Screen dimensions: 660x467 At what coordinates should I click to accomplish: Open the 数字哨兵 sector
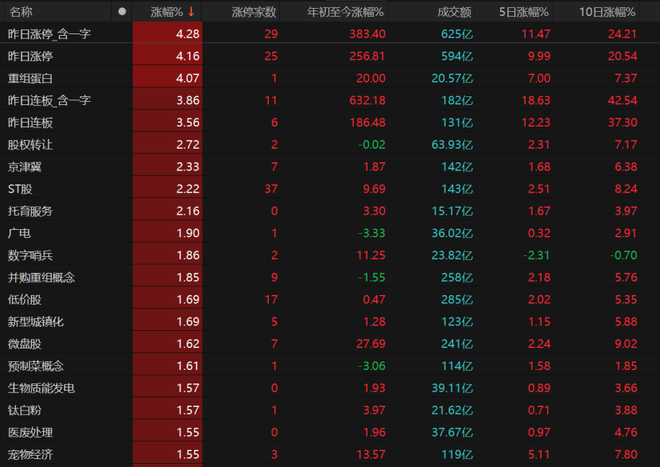click(31, 255)
